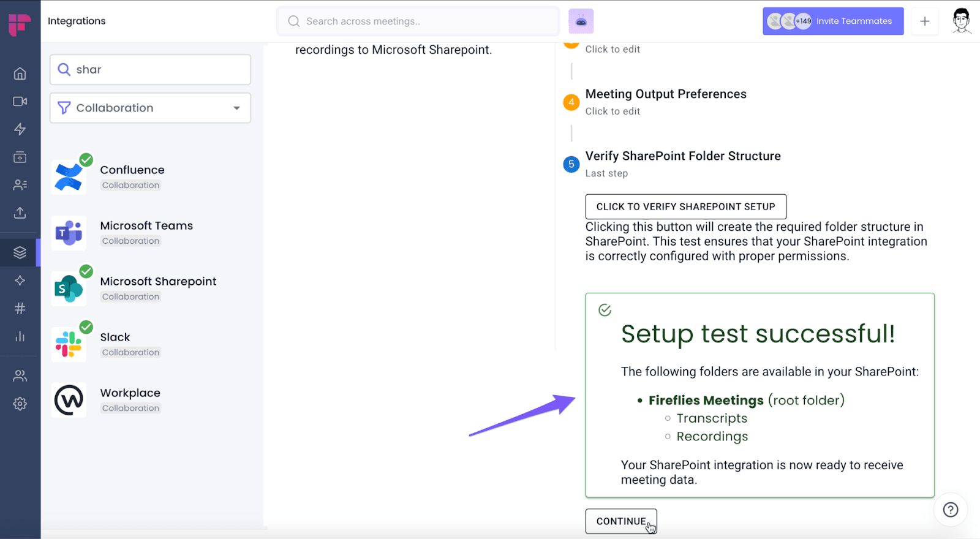Click the integrations search field

pyautogui.click(x=150, y=69)
